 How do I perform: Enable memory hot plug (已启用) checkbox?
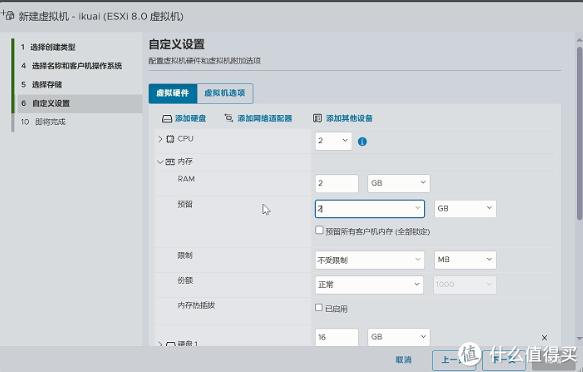319,307
